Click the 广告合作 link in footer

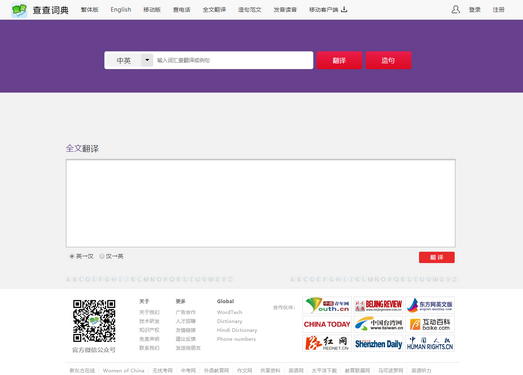[x=185, y=312]
